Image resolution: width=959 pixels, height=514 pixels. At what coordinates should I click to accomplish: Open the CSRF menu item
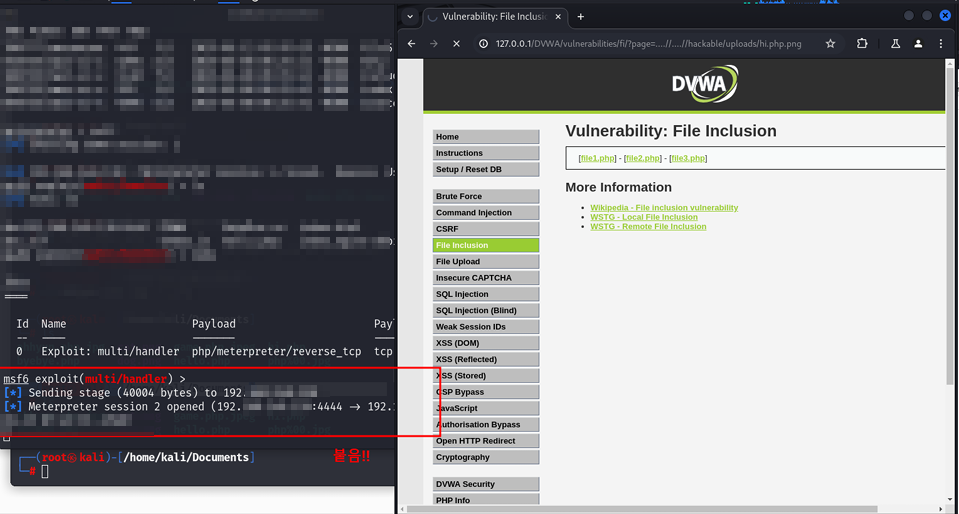[x=486, y=229]
